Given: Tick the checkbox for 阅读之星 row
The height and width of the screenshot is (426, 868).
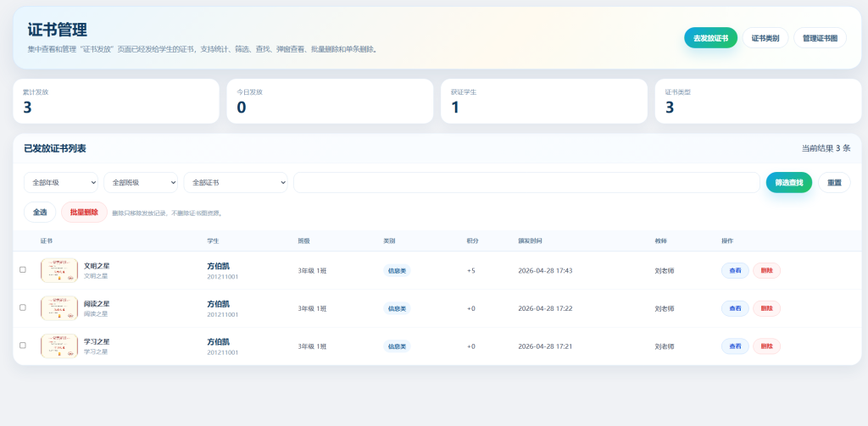Looking at the screenshot, I should (x=23, y=307).
